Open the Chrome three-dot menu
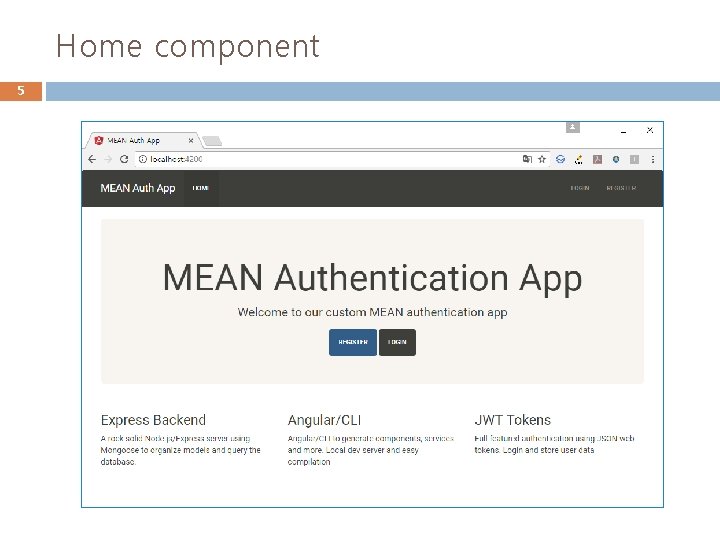This screenshot has width=720, height=540. point(652,159)
